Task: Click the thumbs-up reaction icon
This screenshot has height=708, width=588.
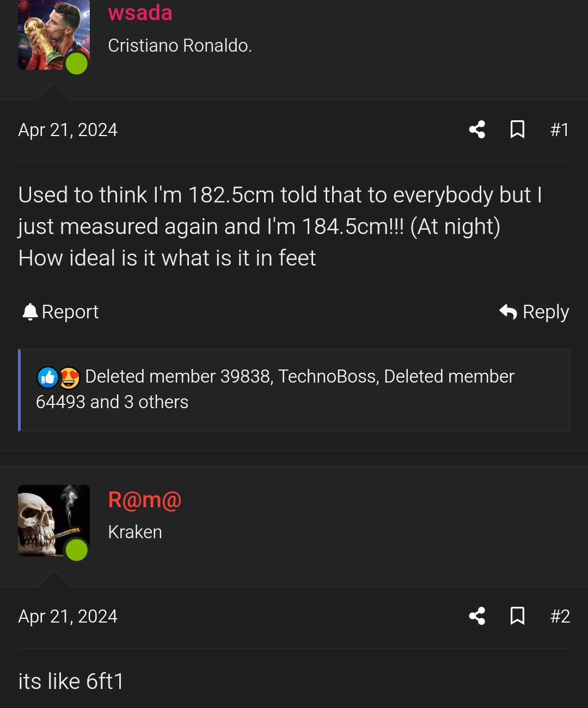Action: click(x=47, y=377)
